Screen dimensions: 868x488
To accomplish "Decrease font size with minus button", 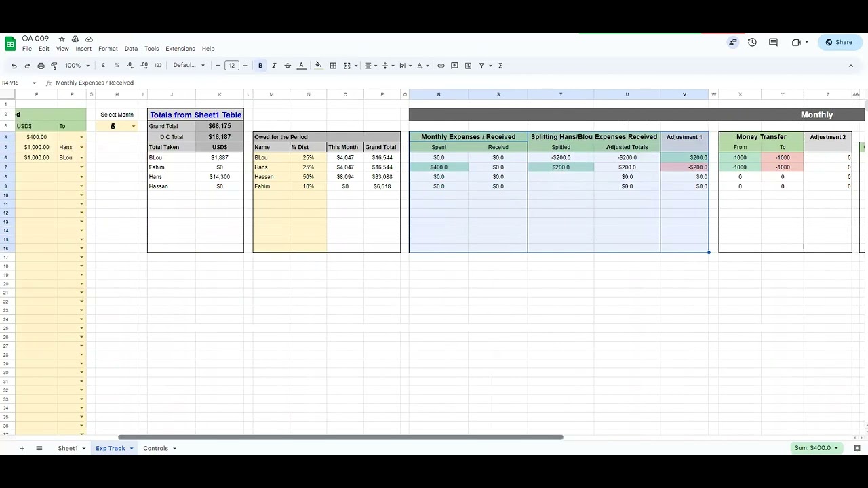I will (x=218, y=66).
